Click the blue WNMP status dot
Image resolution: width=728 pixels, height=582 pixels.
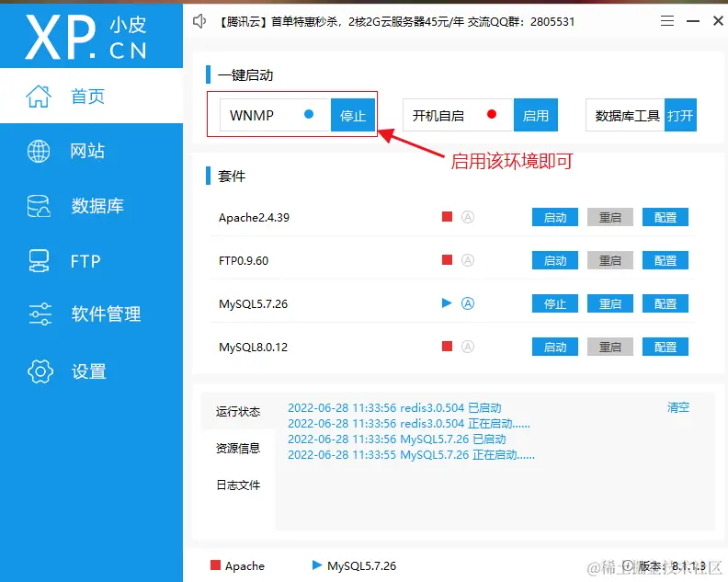[x=309, y=114]
